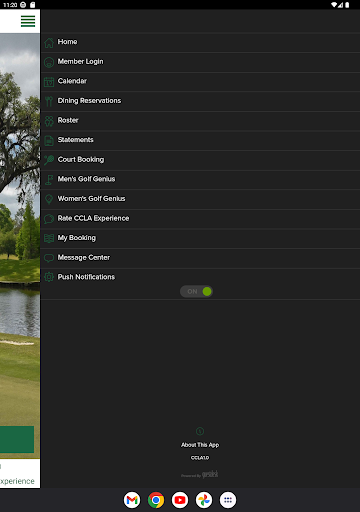Click the Dining Reservations fork icon
The image size is (360, 512).
point(49,101)
